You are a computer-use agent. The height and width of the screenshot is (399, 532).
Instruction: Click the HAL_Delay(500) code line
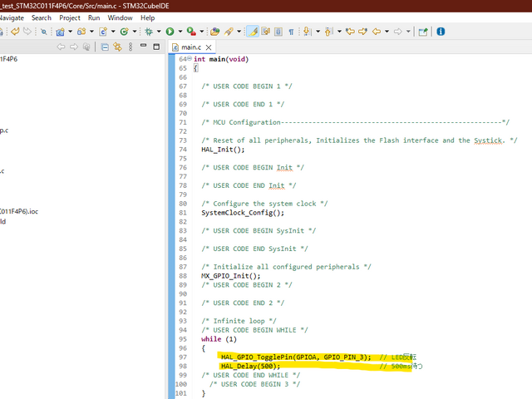tap(251, 366)
